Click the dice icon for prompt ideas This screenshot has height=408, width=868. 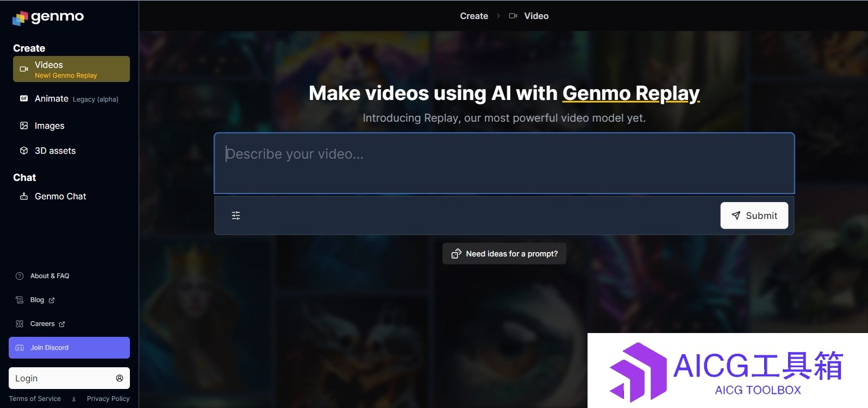[456, 254]
